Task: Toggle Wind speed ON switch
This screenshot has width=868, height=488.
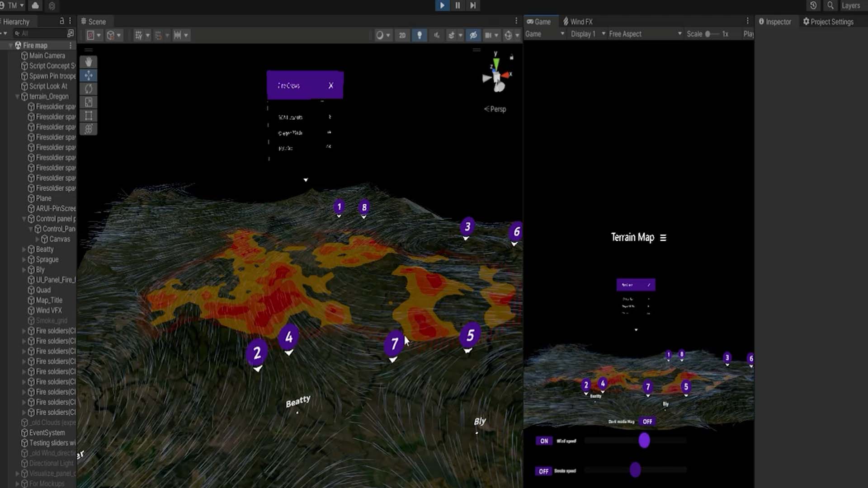Action: pyautogui.click(x=544, y=441)
